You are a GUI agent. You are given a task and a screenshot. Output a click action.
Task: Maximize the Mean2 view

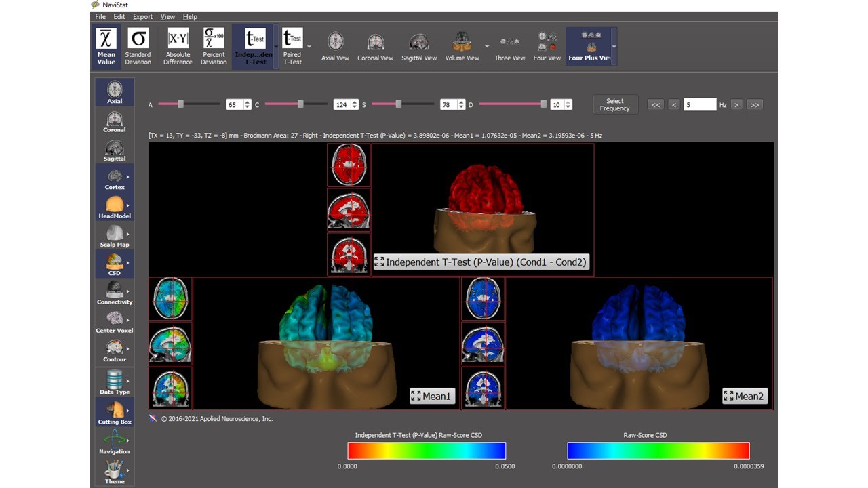[745, 396]
